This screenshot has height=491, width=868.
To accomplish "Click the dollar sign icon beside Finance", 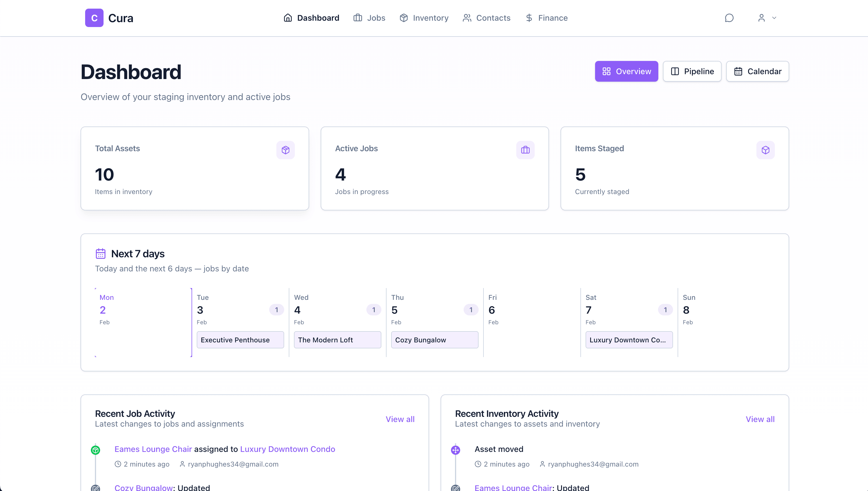I will point(529,18).
